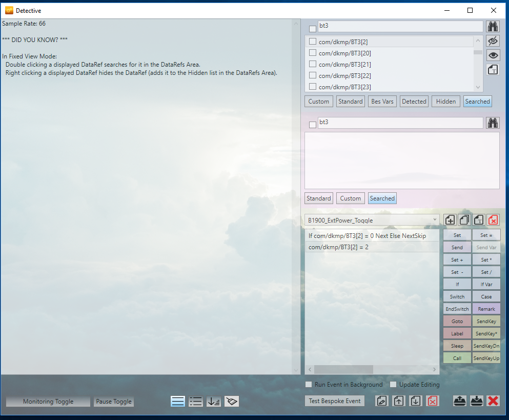Show DataRefs with the solid eye icon
509x420 pixels.
[x=493, y=55]
